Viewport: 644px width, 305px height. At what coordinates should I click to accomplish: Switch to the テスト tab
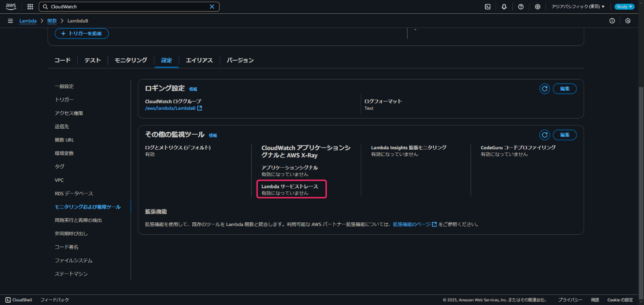pyautogui.click(x=92, y=60)
